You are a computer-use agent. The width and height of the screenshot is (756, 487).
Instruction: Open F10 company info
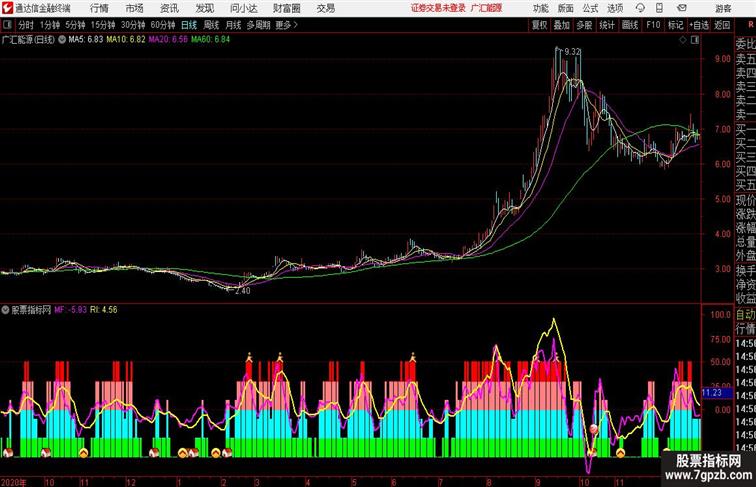click(653, 25)
